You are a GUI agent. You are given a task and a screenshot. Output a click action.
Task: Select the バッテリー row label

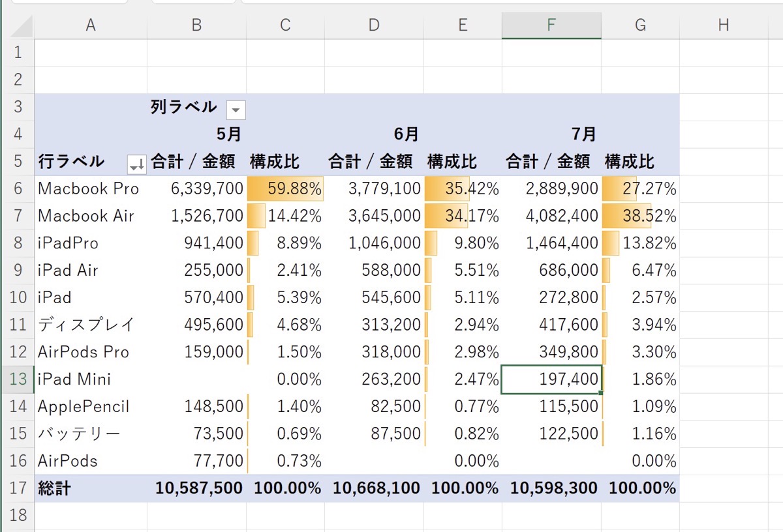[91, 434]
